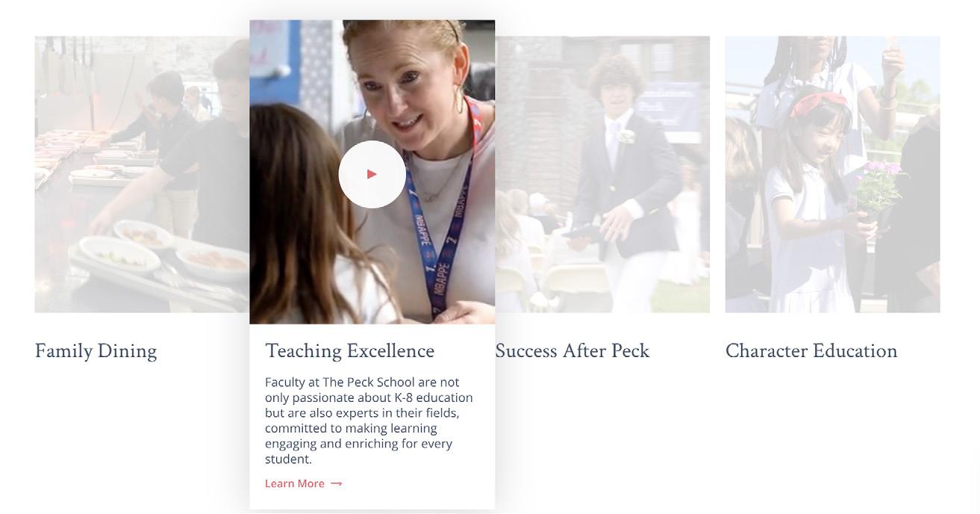
Task: Open the Character Education heading
Action: [x=811, y=351]
